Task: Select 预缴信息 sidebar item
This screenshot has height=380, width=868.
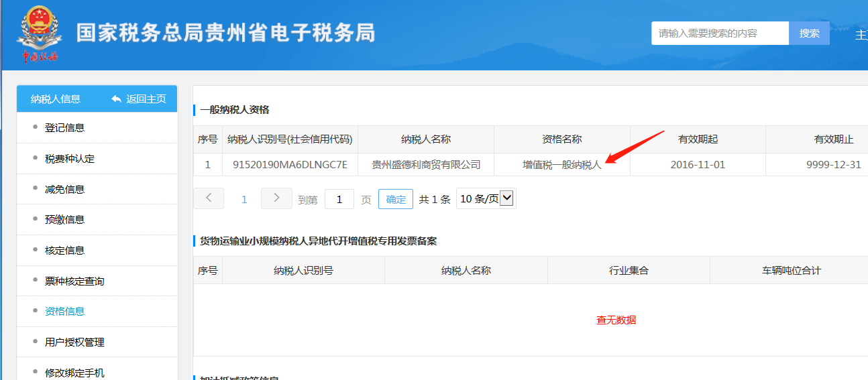Action: (64, 219)
